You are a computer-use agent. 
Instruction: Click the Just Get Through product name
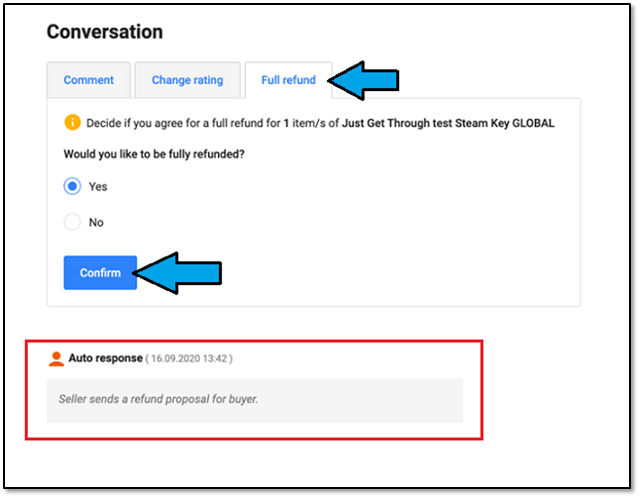coord(448,123)
